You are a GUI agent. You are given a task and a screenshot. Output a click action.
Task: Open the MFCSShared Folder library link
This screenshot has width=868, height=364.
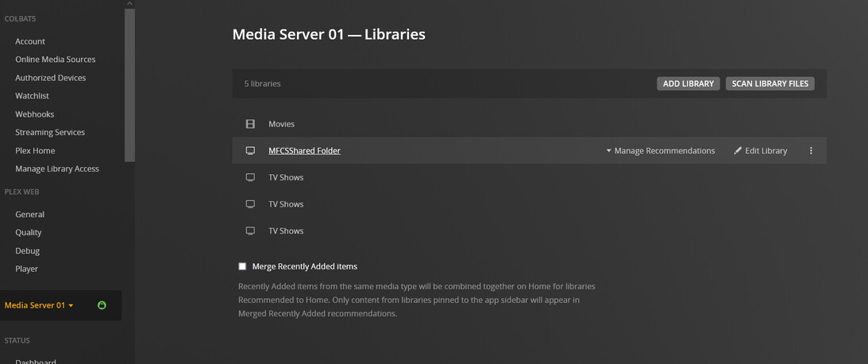(304, 151)
